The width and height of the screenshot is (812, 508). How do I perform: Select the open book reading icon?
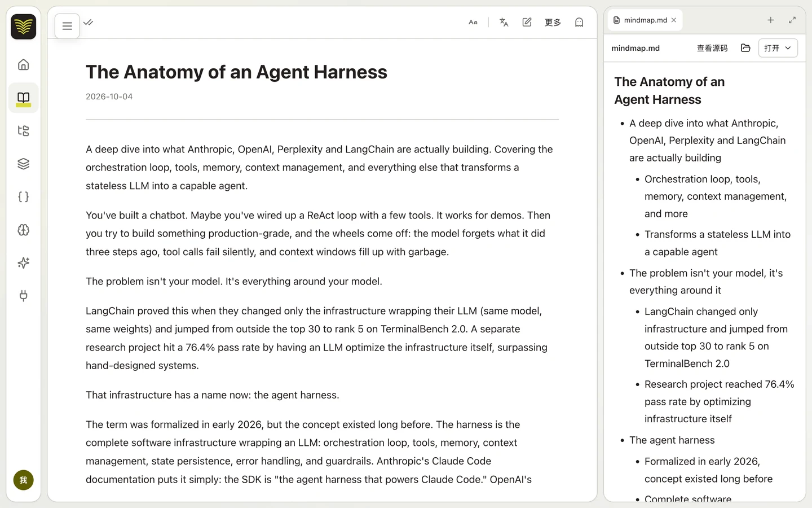click(23, 98)
